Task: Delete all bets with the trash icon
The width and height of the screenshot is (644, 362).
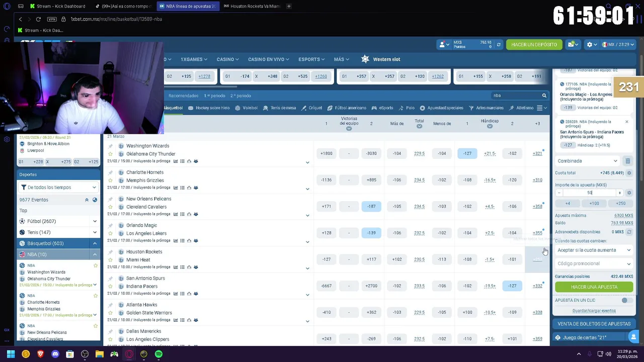Action: click(x=627, y=161)
